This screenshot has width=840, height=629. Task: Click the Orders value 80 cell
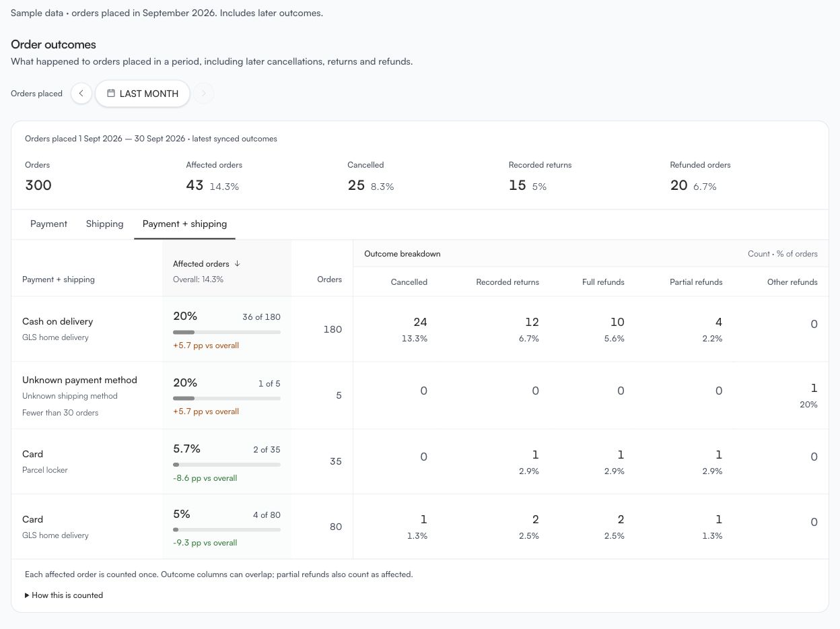pos(335,527)
